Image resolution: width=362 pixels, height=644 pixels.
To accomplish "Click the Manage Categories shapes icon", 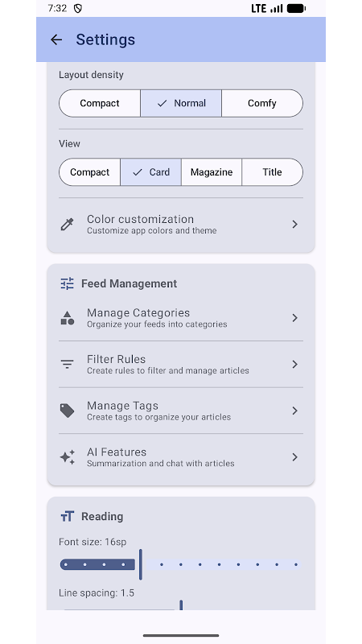I will 67,318.
